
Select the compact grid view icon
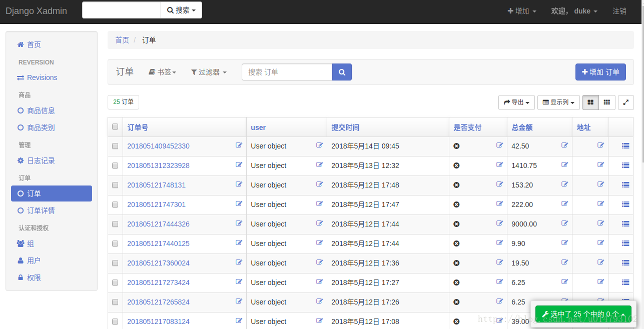pyautogui.click(x=606, y=102)
